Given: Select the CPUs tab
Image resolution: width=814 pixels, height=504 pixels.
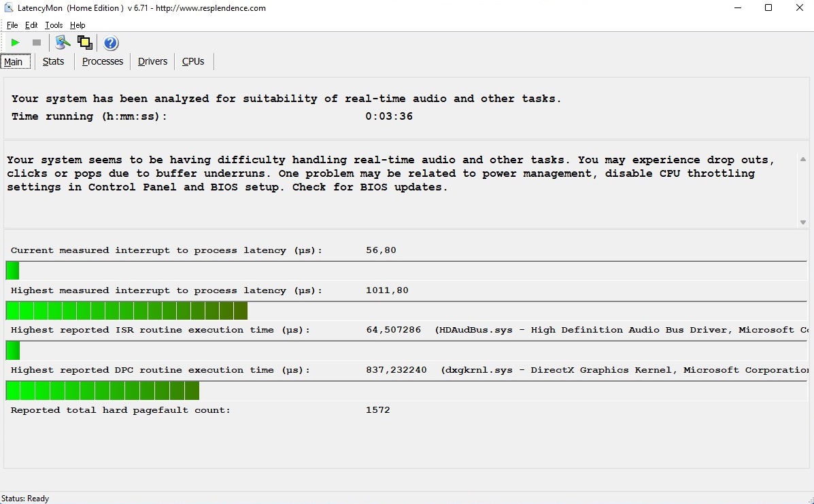Looking at the screenshot, I should pos(193,61).
